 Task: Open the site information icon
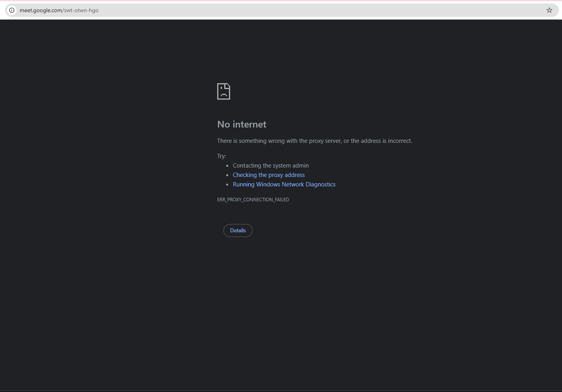(x=12, y=10)
